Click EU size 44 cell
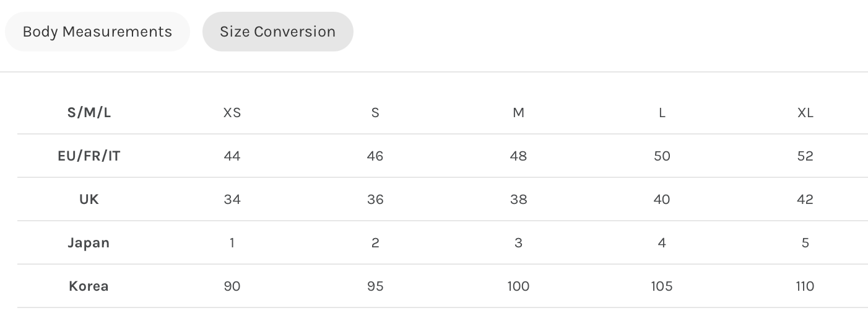Viewport: 868px width, 336px height. pos(232,156)
